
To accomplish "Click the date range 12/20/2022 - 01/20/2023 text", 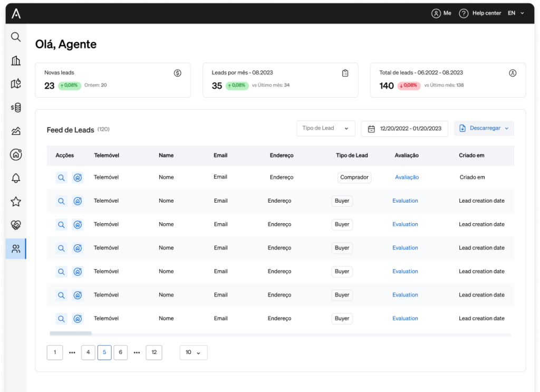I will pos(410,129).
